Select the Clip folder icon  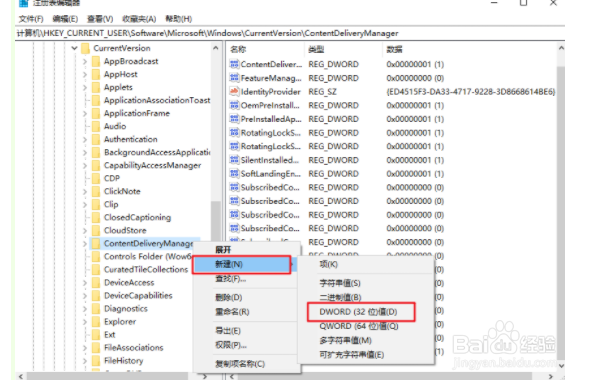tap(96, 204)
